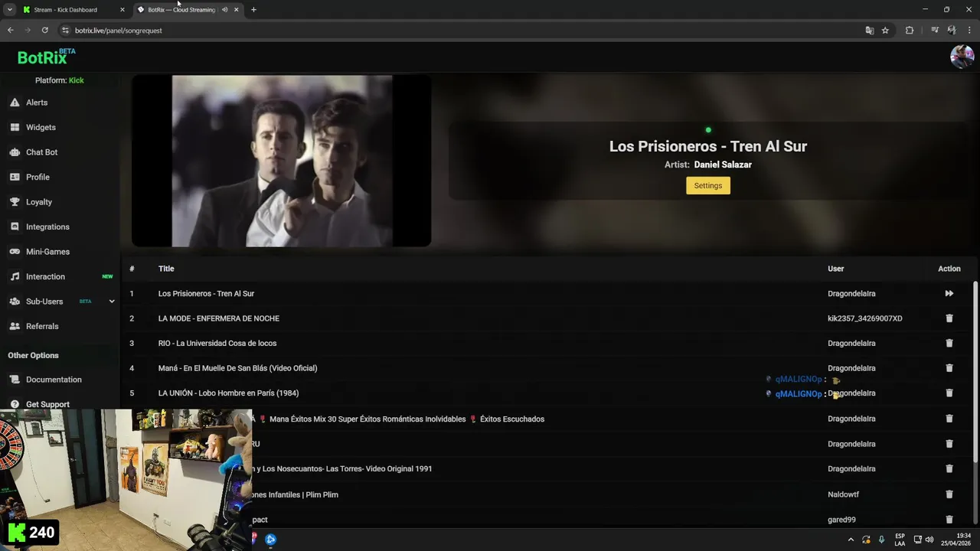
Task: Expand the Sub-Users sidebar menu
Action: tap(112, 302)
